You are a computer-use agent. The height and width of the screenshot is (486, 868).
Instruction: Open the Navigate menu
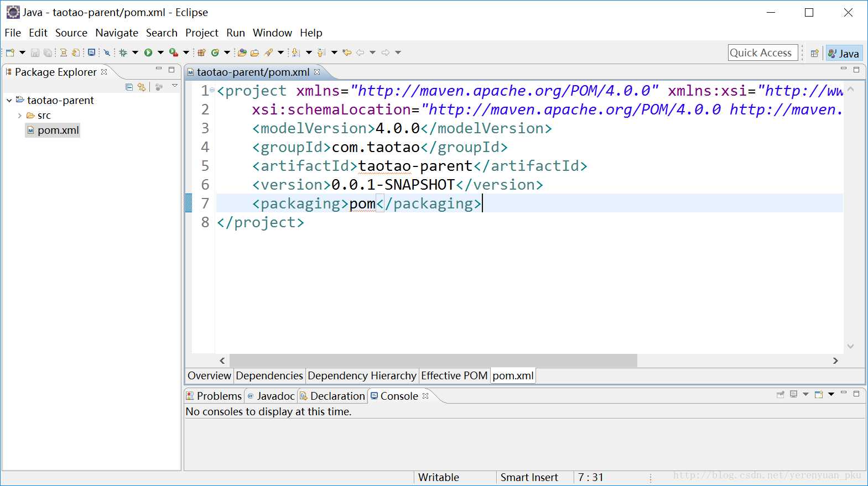(117, 33)
